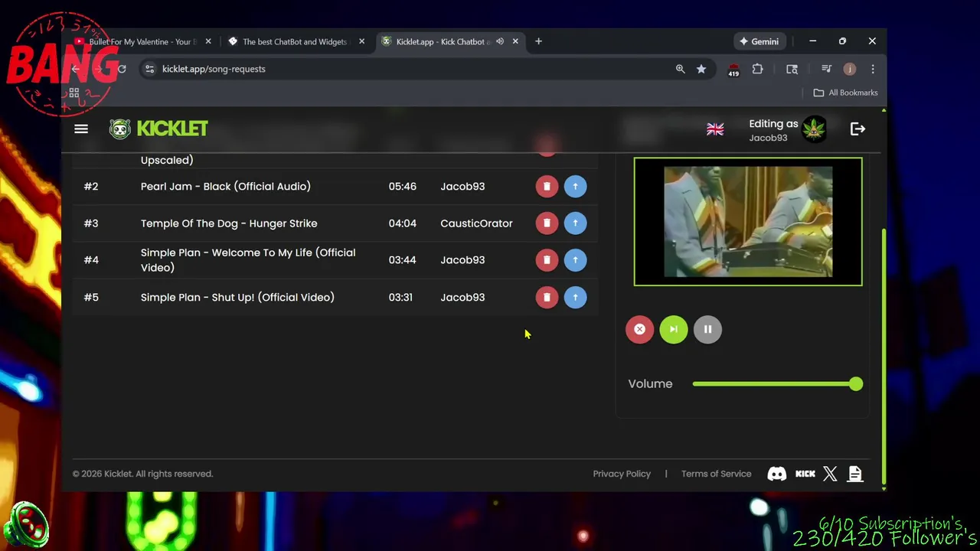Open the extension showing 419 badge
The width and height of the screenshot is (980, 551).
coord(733,70)
